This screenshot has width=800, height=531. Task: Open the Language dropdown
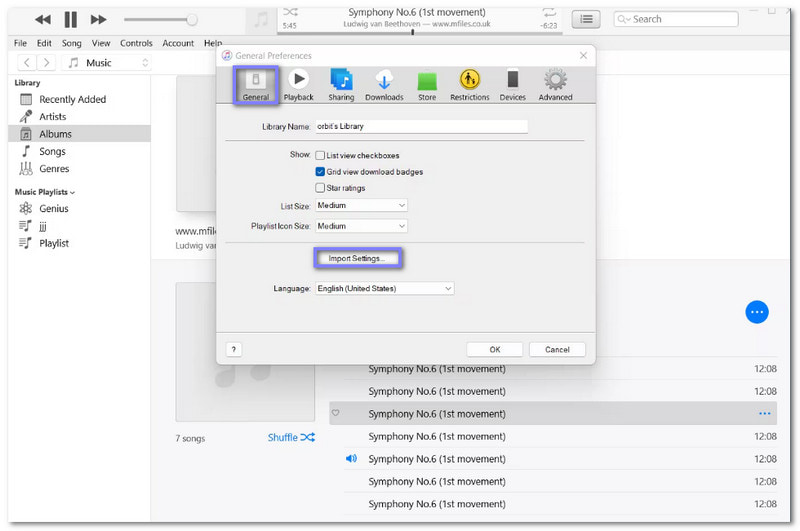coord(385,289)
